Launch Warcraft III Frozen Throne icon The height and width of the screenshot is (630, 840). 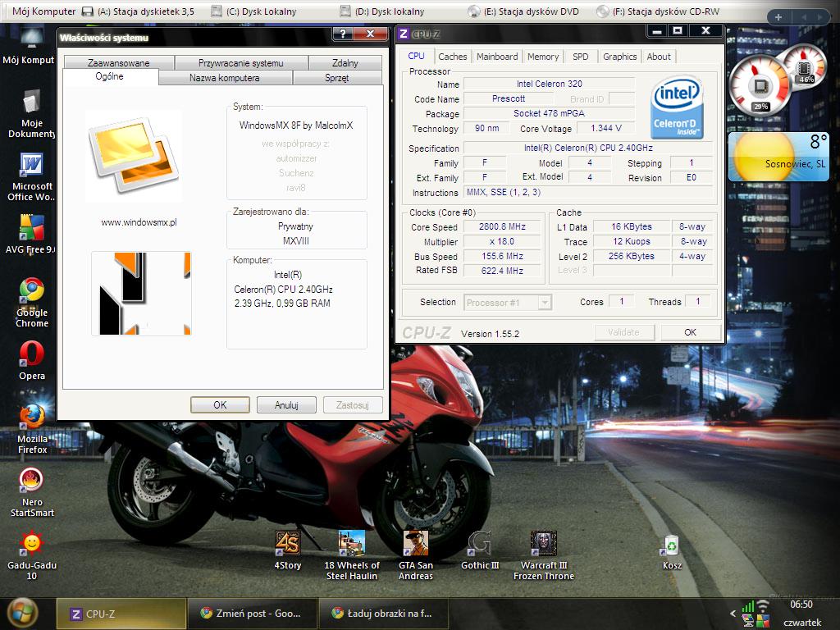(x=543, y=544)
